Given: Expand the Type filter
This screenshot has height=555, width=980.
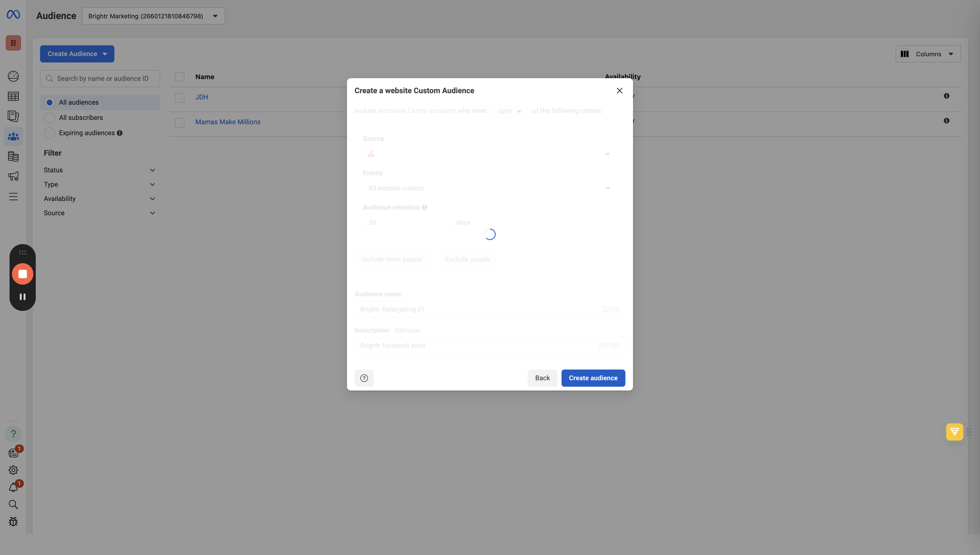Looking at the screenshot, I should pos(99,185).
